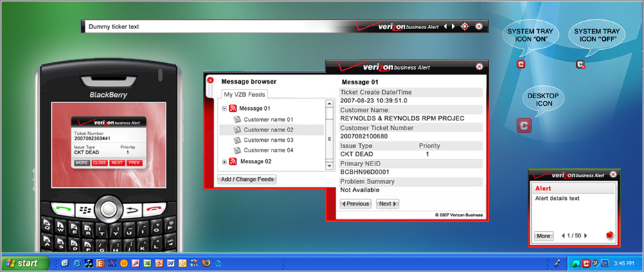Screen dimensions: 644x272
Task: Launch Excel from the quick launch bar
Action: point(147,263)
